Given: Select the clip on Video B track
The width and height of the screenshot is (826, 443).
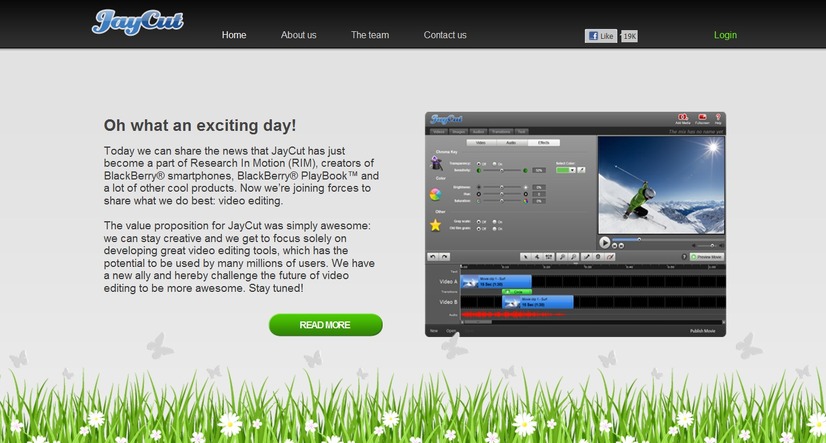Looking at the screenshot, I should coord(538,302).
